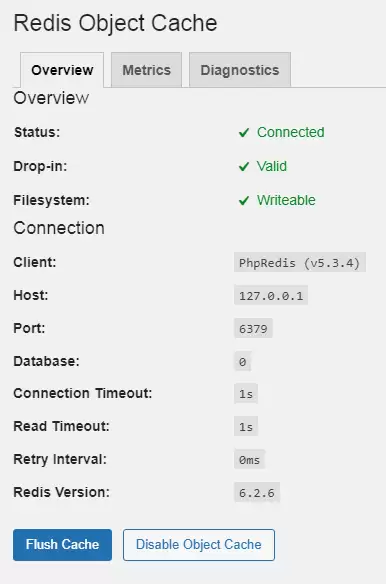Click the Connection section heading
Viewport: 386px width, 584px height.
59,228
